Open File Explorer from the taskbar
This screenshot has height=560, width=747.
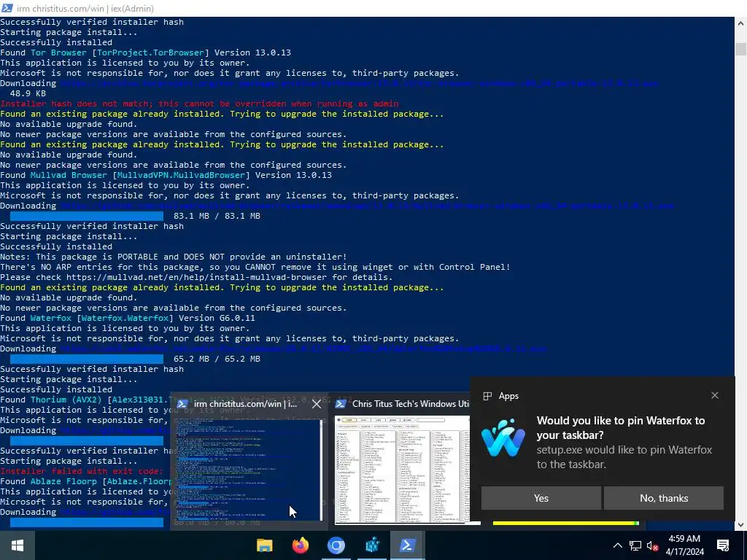pyautogui.click(x=264, y=545)
